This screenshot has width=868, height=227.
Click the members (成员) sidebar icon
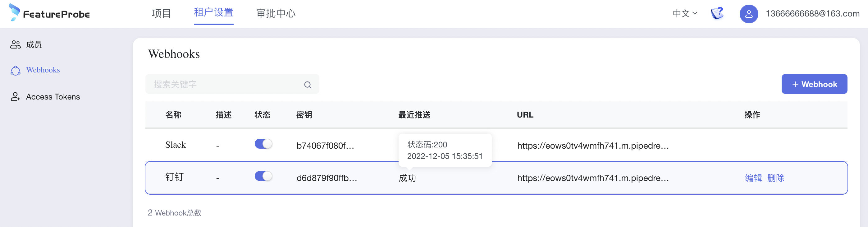(x=16, y=44)
